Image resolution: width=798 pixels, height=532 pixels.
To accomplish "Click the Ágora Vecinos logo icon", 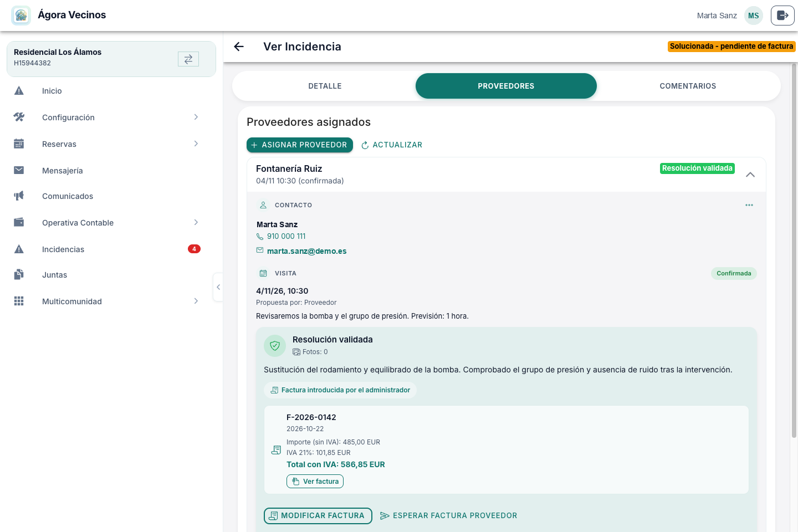I will point(21,16).
